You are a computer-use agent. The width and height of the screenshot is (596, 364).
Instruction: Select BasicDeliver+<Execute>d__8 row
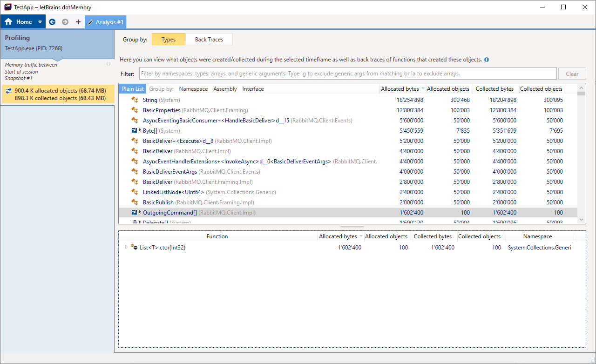point(348,141)
